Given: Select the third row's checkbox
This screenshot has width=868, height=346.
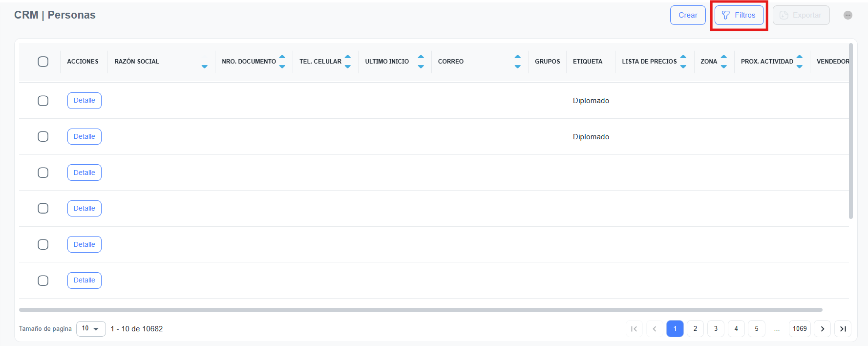Looking at the screenshot, I should [43, 173].
